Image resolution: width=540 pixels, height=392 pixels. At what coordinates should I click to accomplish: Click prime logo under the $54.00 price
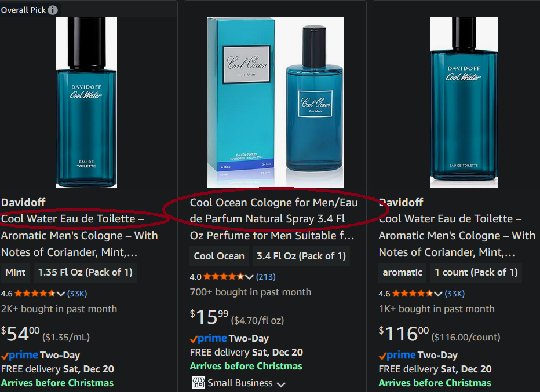click(x=20, y=355)
